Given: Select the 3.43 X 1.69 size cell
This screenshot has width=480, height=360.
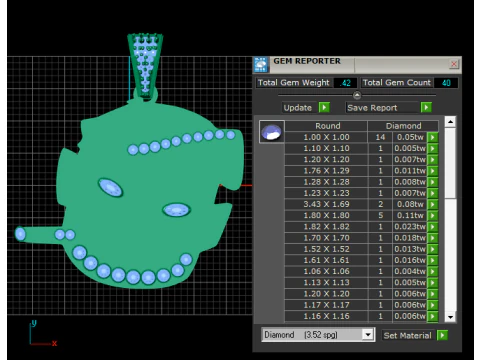Looking at the screenshot, I should 326,204.
